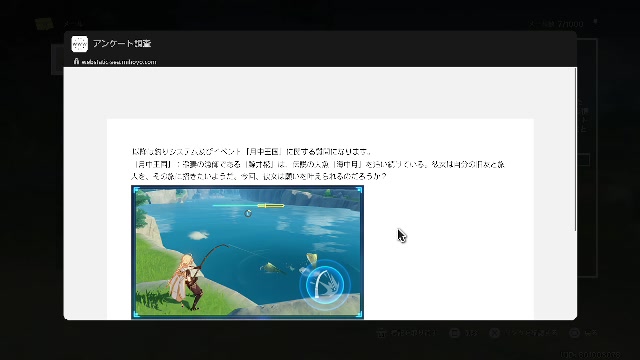Click the square button prompt at the bottom
This screenshot has width=640, height=360.
coord(454,333)
